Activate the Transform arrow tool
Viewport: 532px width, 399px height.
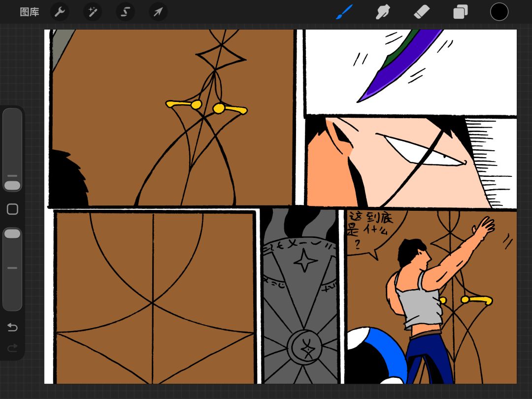[158, 12]
